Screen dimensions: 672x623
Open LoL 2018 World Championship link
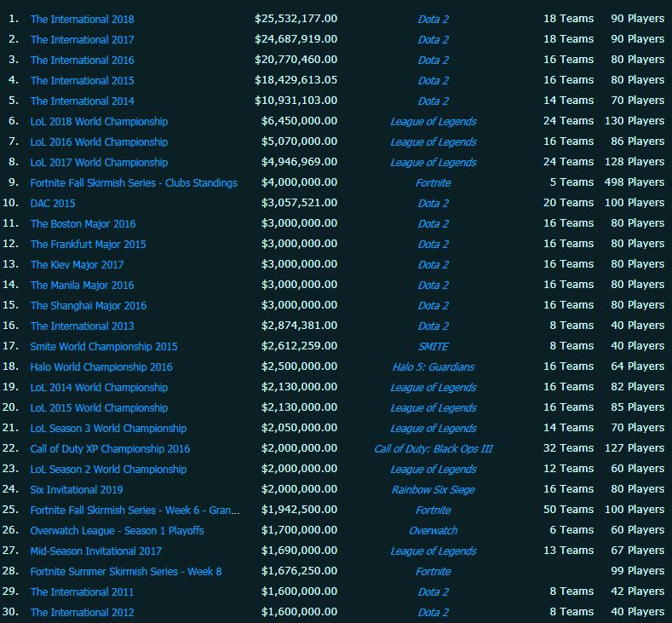pos(99,122)
